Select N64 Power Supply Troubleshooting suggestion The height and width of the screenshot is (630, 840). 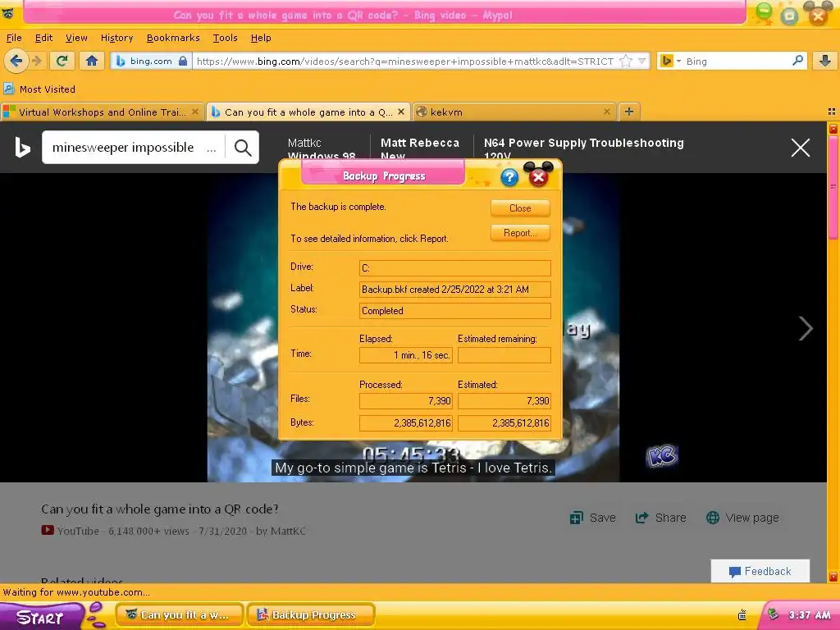583,149
